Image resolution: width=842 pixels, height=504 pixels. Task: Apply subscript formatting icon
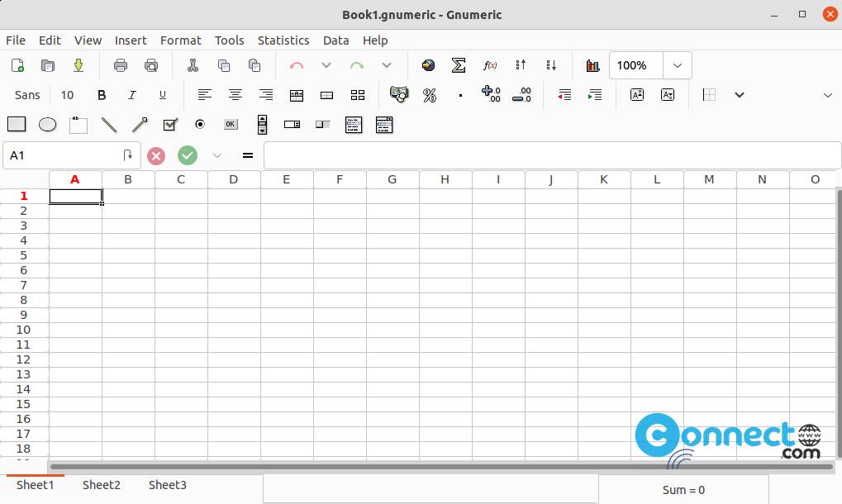(x=668, y=95)
